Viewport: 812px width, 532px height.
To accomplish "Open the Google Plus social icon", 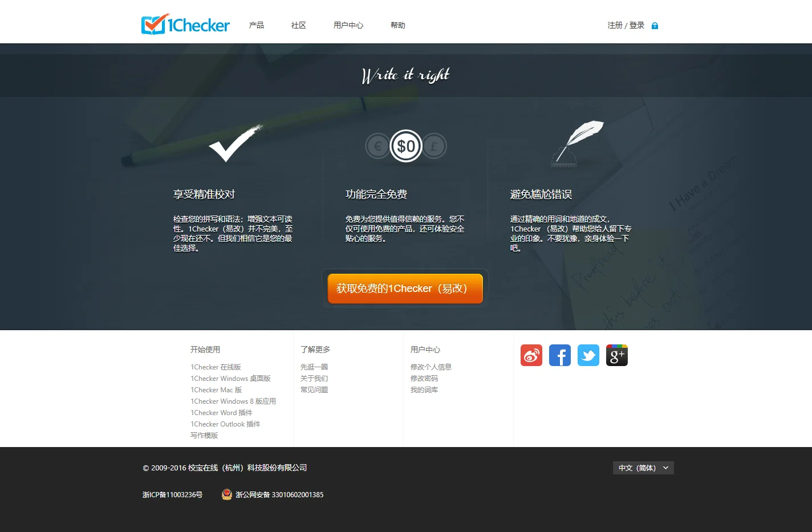I will (x=617, y=355).
